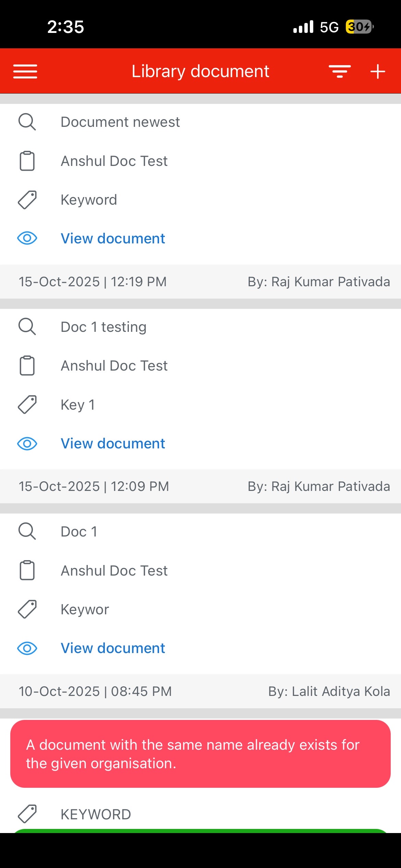The height and width of the screenshot is (868, 401).
Task: Tap the 15-Oct-2025 12:19 PM timestamp row
Action: [x=93, y=282]
